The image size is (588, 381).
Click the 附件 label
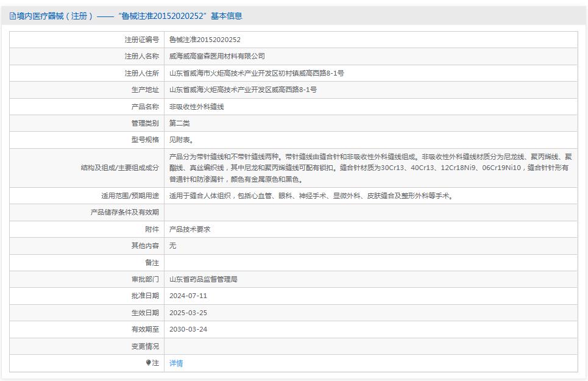point(152,229)
